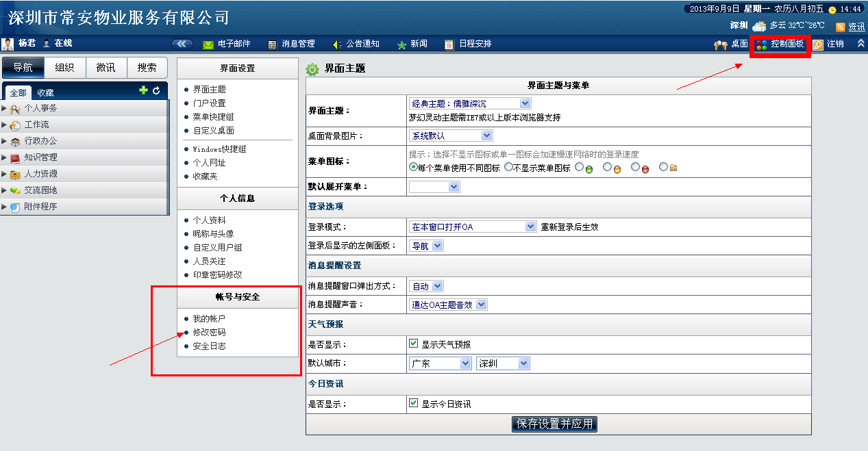The width and height of the screenshot is (868, 451).
Task: Click the 注销 key icon to log out
Action: coord(818,44)
